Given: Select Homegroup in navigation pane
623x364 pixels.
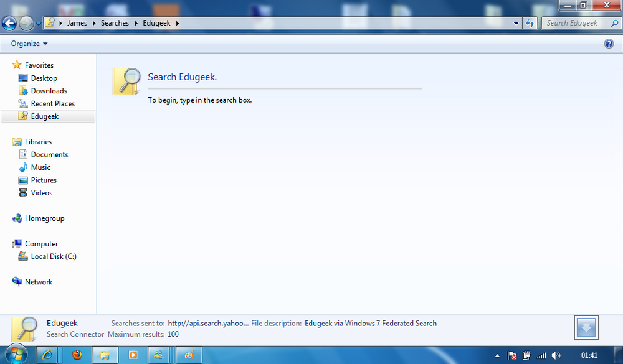Looking at the screenshot, I should point(44,218).
